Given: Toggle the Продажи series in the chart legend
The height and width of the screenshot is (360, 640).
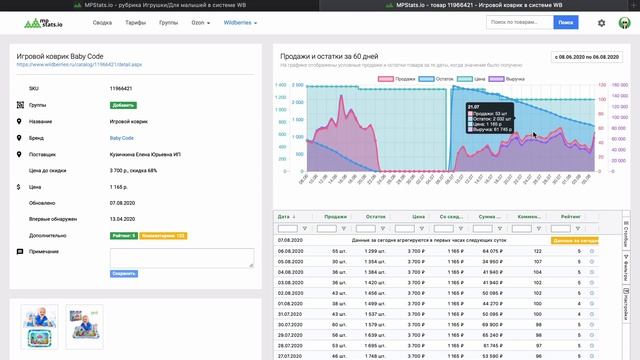Looking at the screenshot, I should pyautogui.click(x=396, y=79).
